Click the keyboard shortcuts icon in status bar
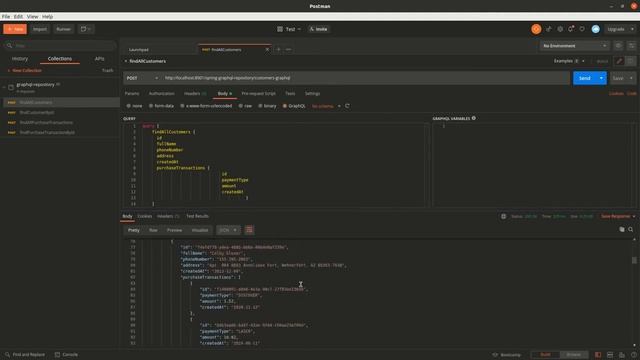Screen dimensions: 640x360 tap(622, 355)
